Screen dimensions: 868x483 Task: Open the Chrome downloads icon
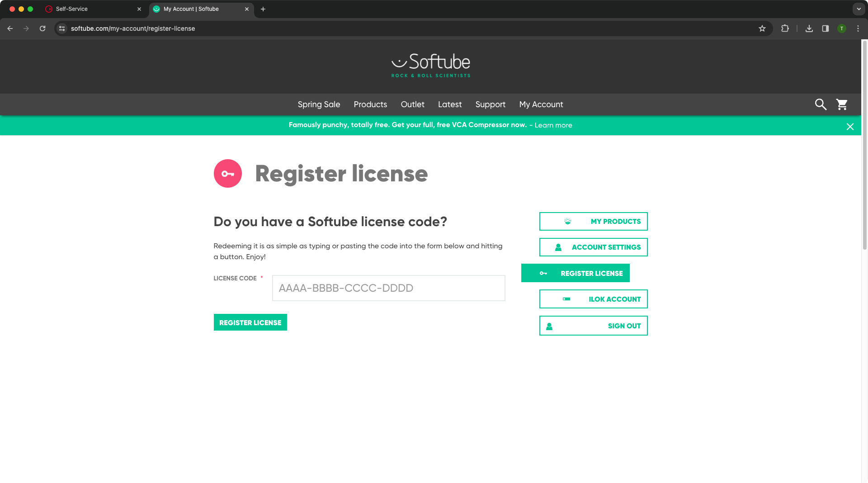[x=809, y=28]
